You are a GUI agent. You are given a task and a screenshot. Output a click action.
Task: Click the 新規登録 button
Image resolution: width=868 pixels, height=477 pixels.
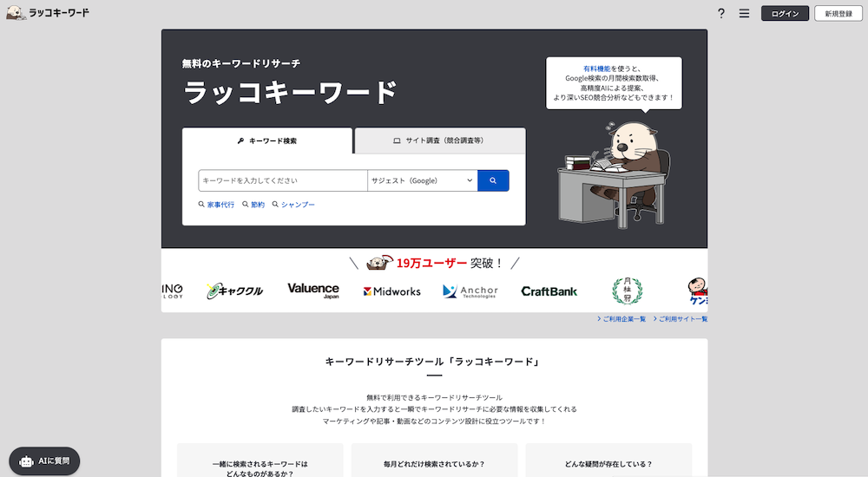pos(838,13)
